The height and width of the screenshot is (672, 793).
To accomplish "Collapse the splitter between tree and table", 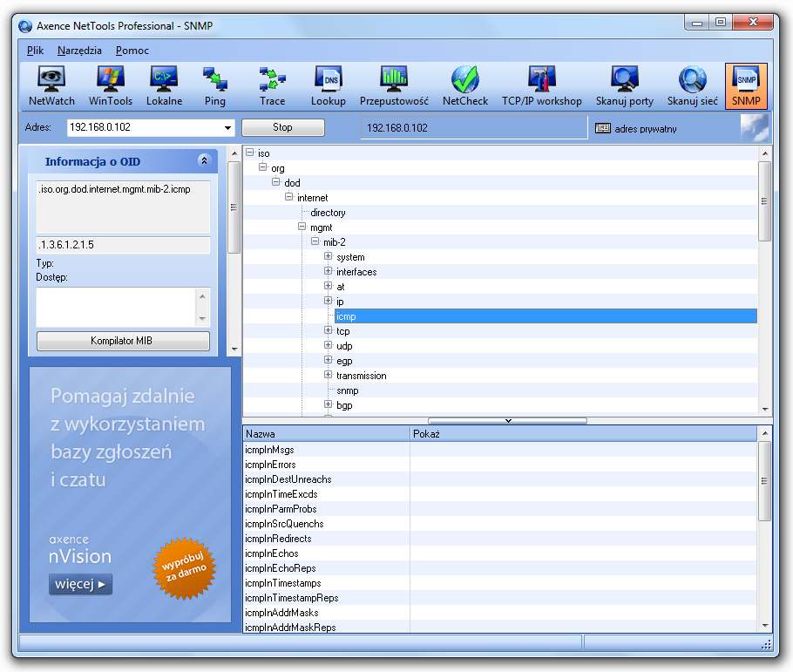I will point(507,421).
